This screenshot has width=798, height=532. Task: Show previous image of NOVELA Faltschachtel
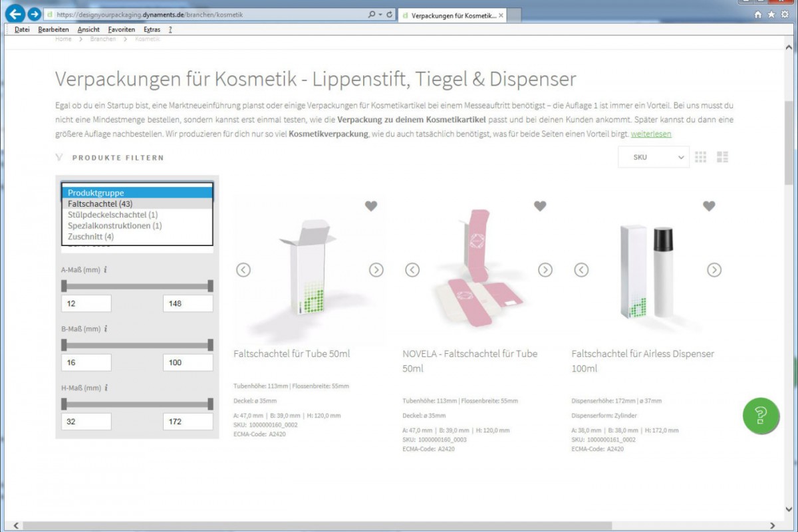[x=412, y=270]
